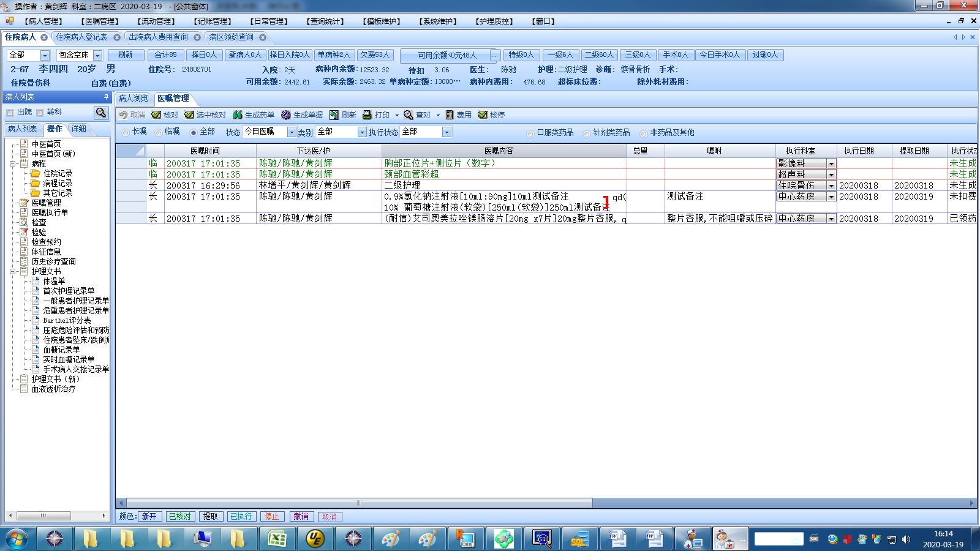Click the patient list search magnifier icon
The image size is (980, 551).
click(101, 113)
